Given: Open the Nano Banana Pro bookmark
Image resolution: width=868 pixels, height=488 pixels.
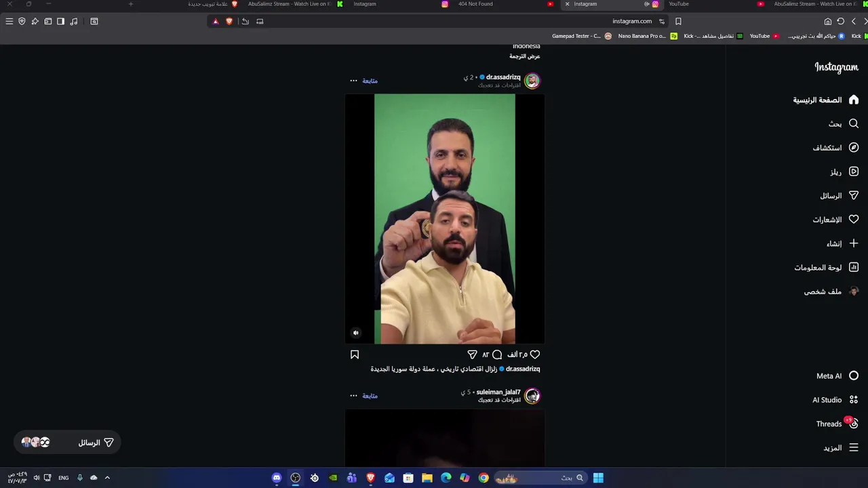Looking at the screenshot, I should tap(647, 36).
